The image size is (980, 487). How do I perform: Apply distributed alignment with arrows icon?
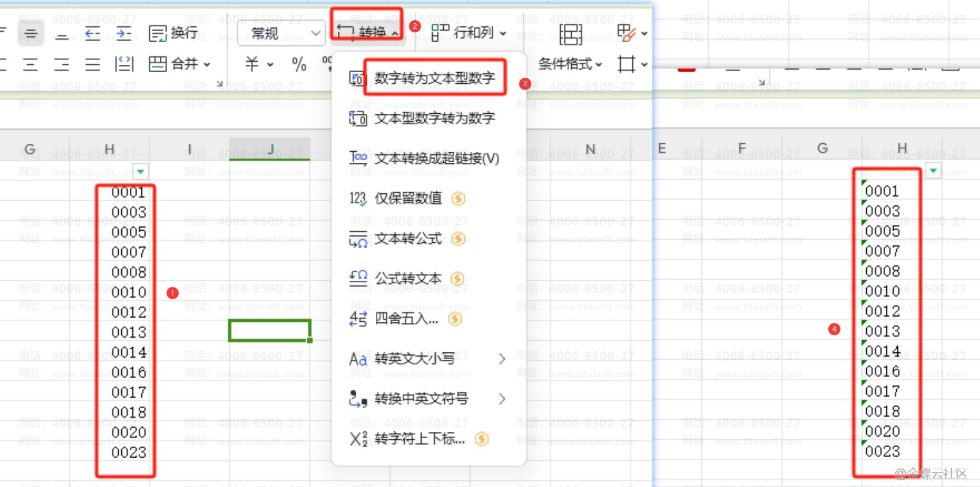coord(124,64)
